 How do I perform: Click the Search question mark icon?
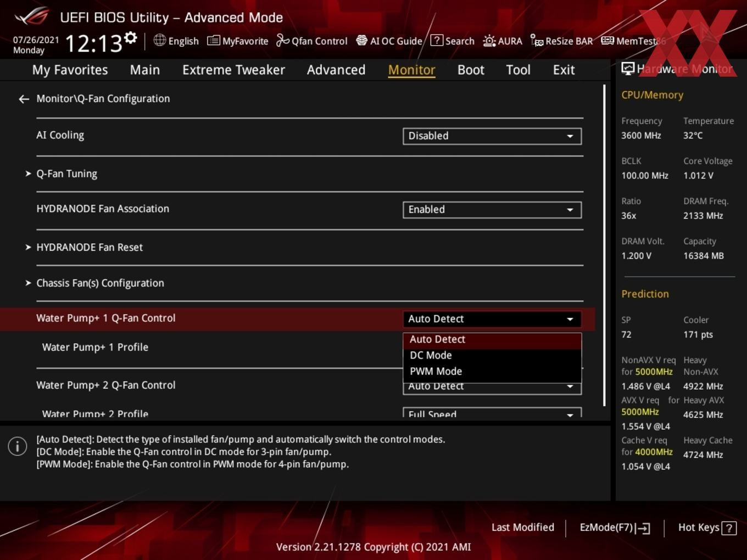(437, 40)
